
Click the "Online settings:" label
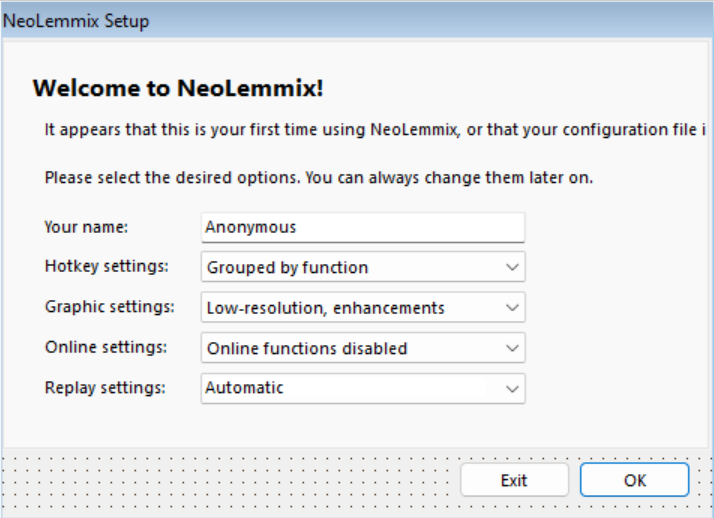click(x=105, y=347)
